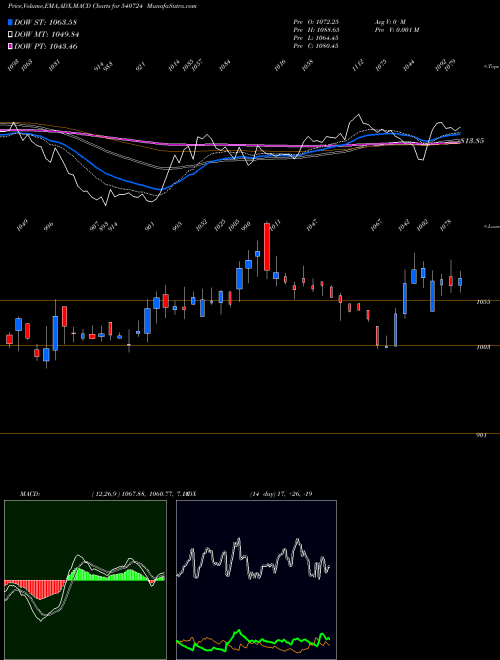Click the blue DOW ST legend swatch
Viewport: 500px width, 660px height.
pyautogui.click(x=11, y=22)
